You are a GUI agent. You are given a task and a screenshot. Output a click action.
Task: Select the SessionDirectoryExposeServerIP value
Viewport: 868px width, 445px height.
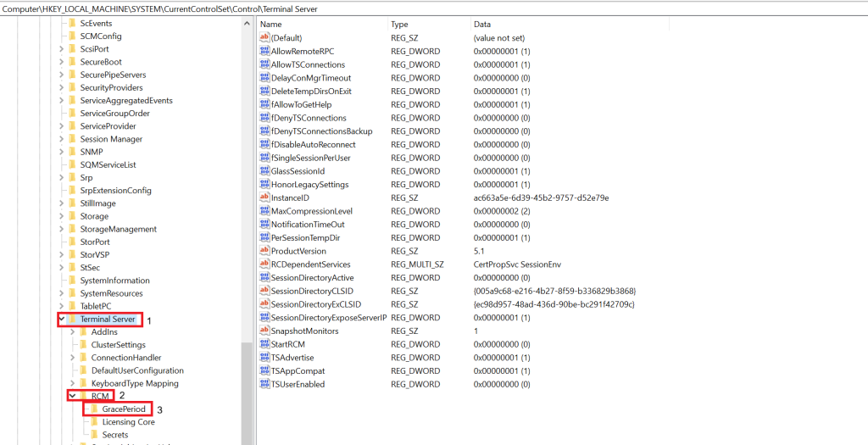[x=328, y=318]
